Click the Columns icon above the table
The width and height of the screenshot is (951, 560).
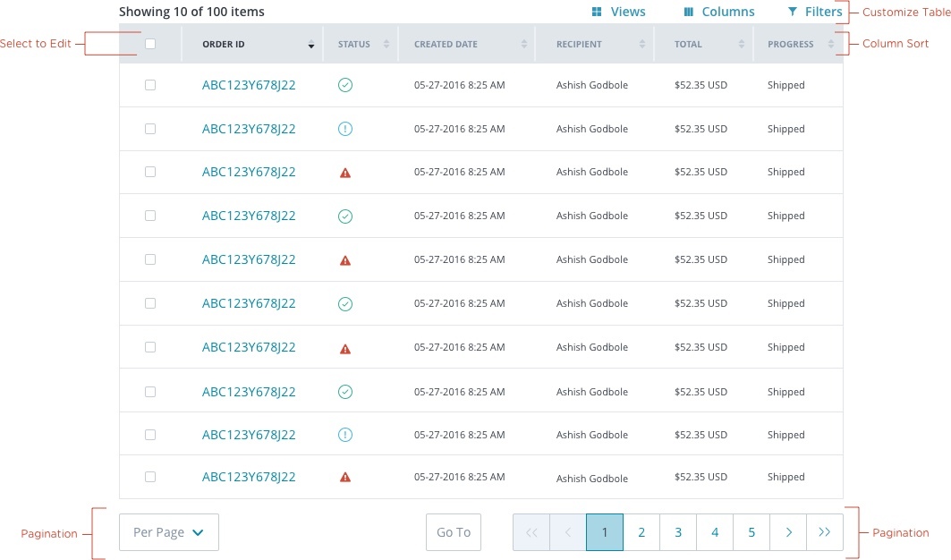pyautogui.click(x=689, y=13)
